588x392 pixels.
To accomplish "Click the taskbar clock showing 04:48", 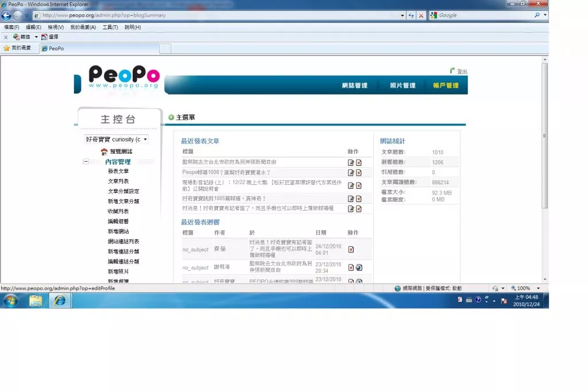I will pos(527,301).
